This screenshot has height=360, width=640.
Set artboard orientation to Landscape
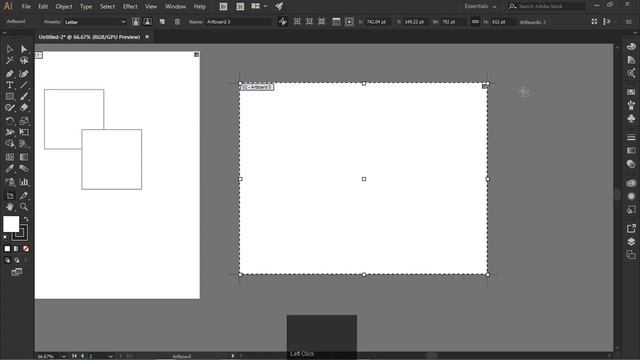click(x=147, y=22)
